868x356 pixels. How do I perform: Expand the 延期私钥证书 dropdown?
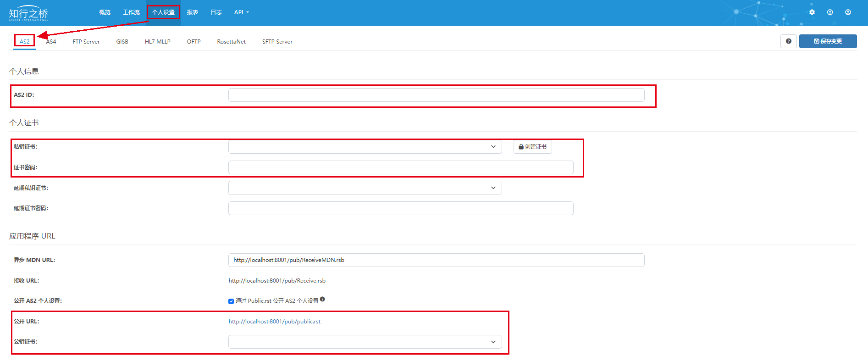click(x=365, y=188)
